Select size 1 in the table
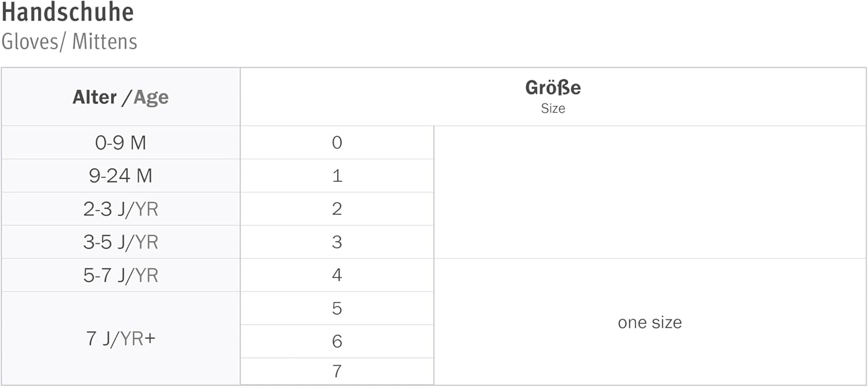 (337, 176)
